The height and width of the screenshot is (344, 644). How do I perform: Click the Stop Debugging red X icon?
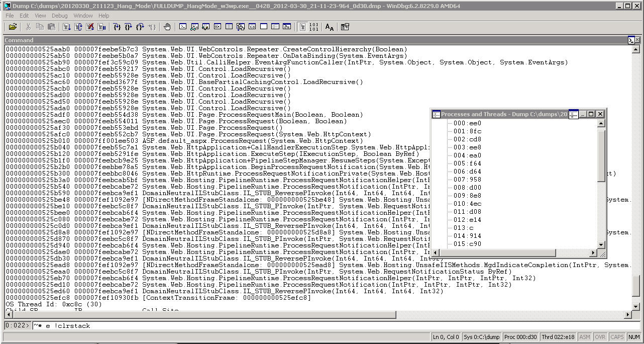coord(90,27)
